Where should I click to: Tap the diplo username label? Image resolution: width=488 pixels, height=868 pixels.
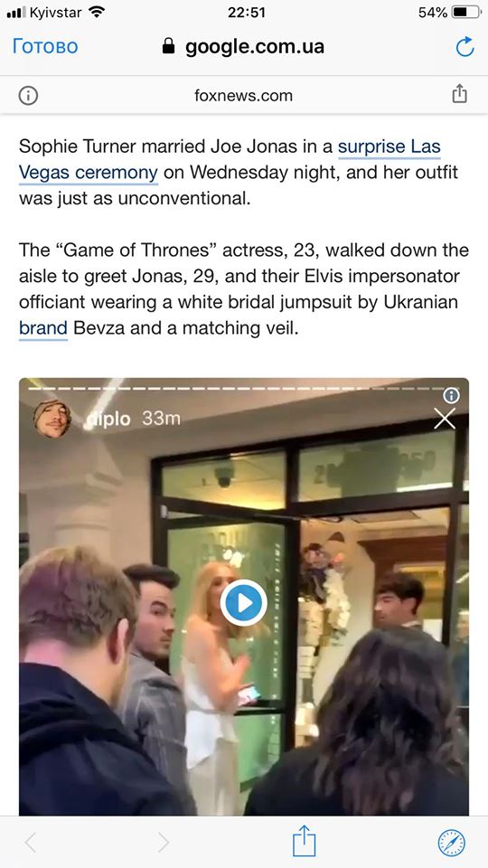coord(108,419)
